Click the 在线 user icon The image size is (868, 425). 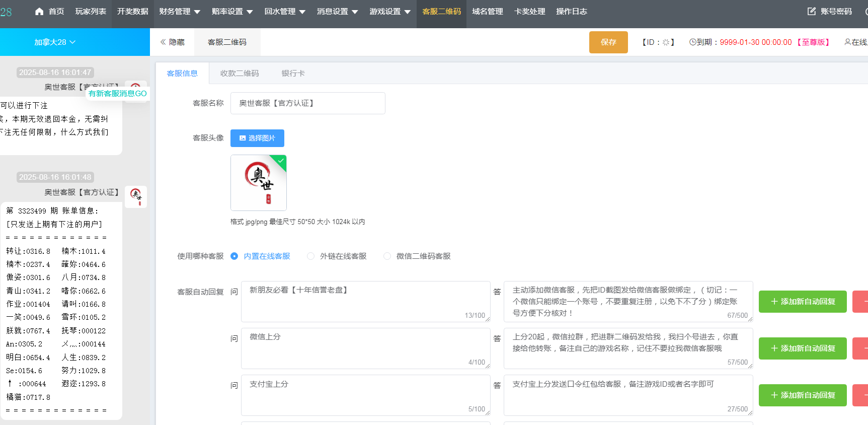[x=847, y=42]
